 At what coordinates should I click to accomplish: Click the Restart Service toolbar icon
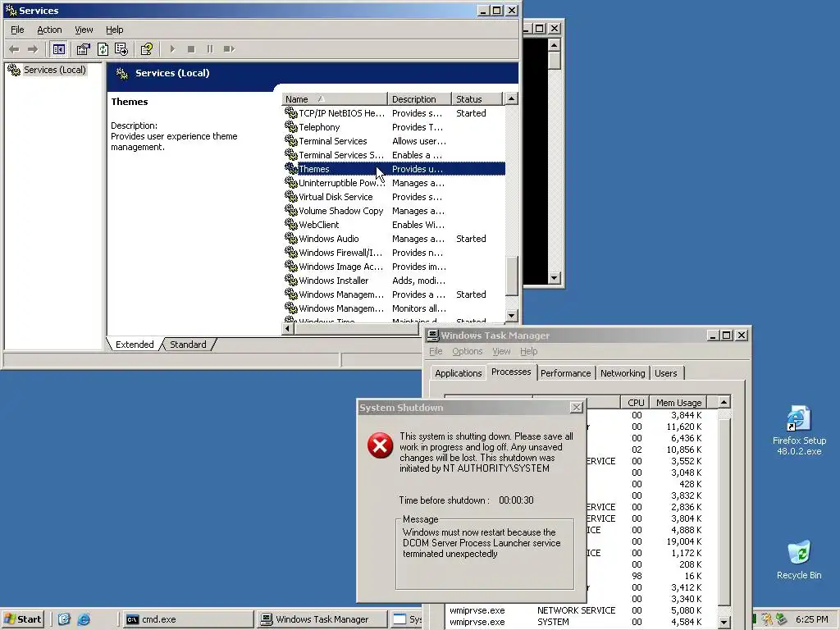pyautogui.click(x=230, y=49)
